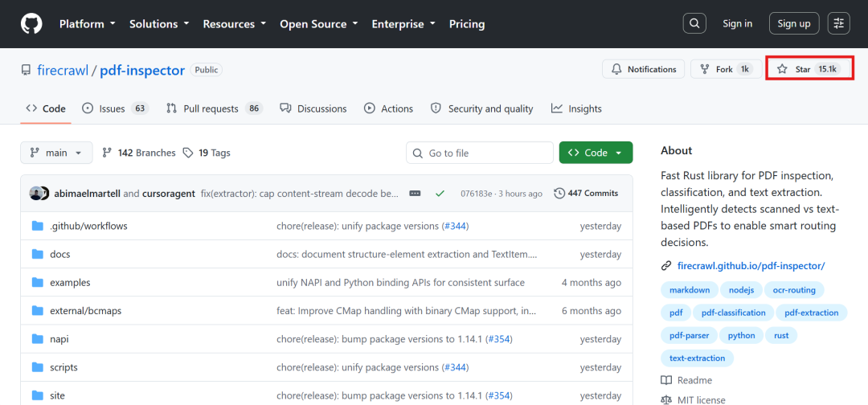Screen dimensions: 868x405
Task: Open the Pricing page
Action: pos(467,24)
